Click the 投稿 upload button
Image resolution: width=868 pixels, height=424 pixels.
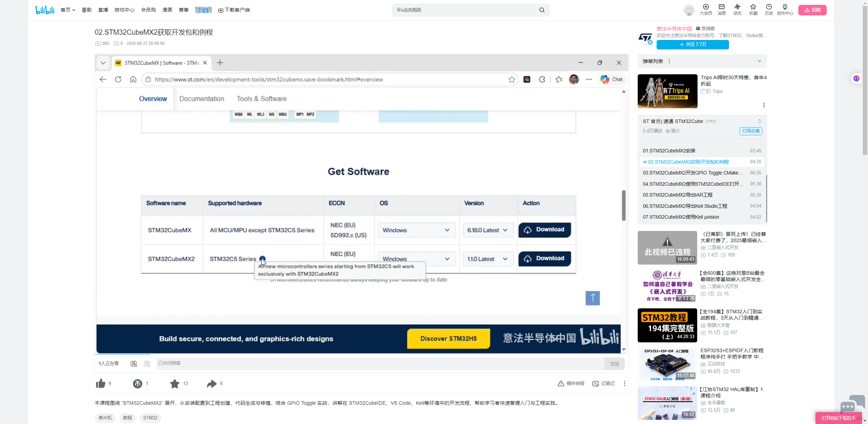pos(812,10)
